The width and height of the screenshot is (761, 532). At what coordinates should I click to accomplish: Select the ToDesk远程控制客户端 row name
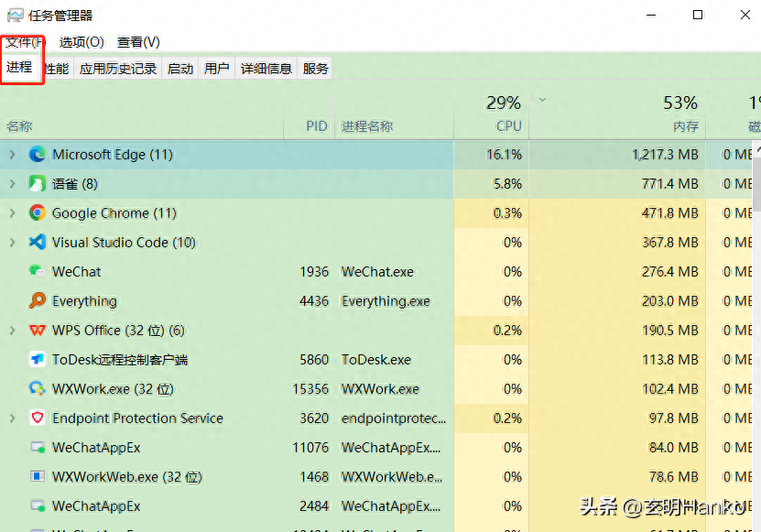(x=120, y=360)
